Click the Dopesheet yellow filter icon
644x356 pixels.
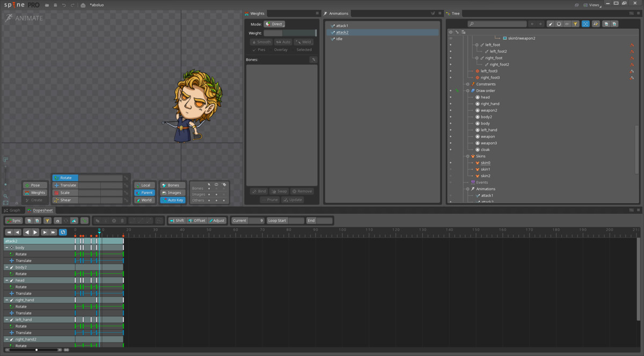tap(47, 221)
